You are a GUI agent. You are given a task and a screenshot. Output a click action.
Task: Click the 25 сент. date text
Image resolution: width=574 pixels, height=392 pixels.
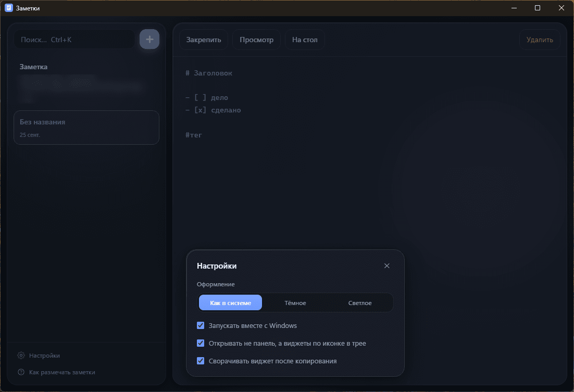coord(30,135)
